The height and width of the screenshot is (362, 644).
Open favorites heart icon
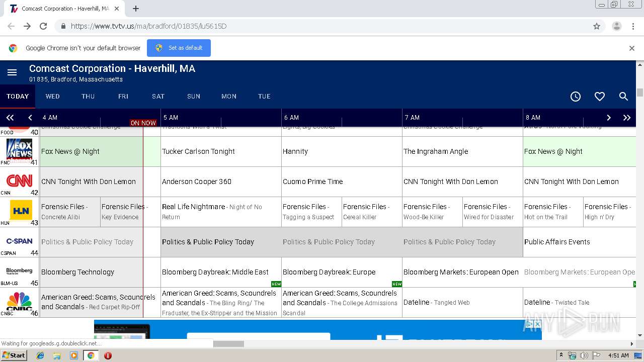coord(600,97)
